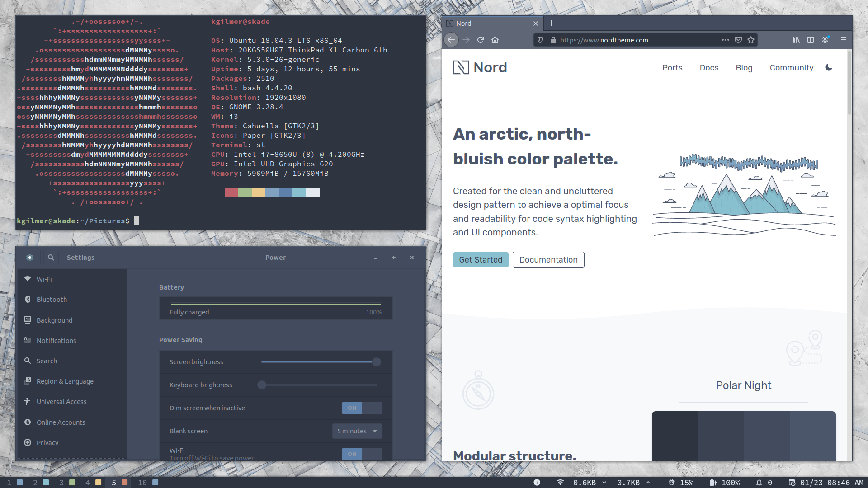Adjust the Screen brightness slider

[x=376, y=361]
